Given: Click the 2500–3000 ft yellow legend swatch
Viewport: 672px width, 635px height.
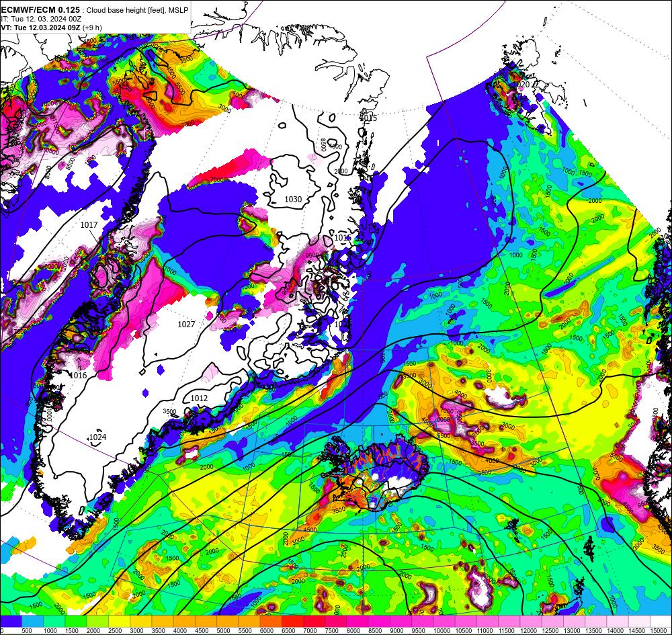Looking at the screenshot, I should coord(119,622).
